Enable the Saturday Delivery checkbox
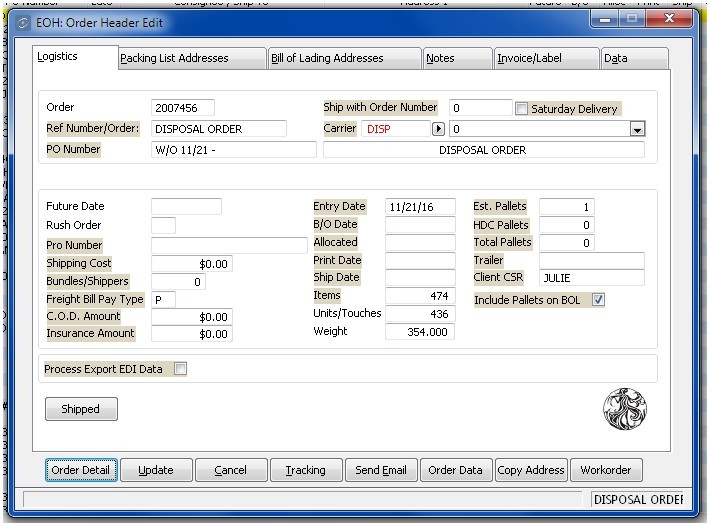 click(521, 109)
